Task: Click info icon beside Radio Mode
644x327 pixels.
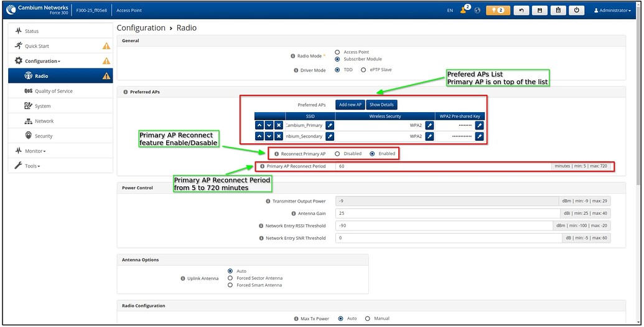Action: (x=293, y=56)
